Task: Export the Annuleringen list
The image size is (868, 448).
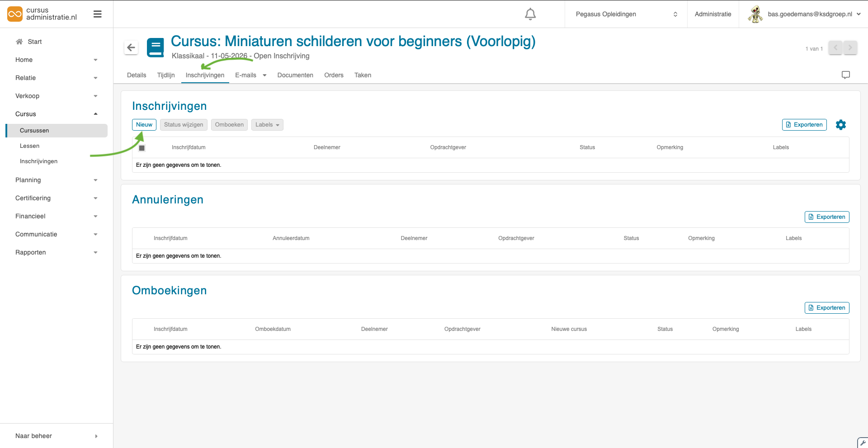Action: 826,217
